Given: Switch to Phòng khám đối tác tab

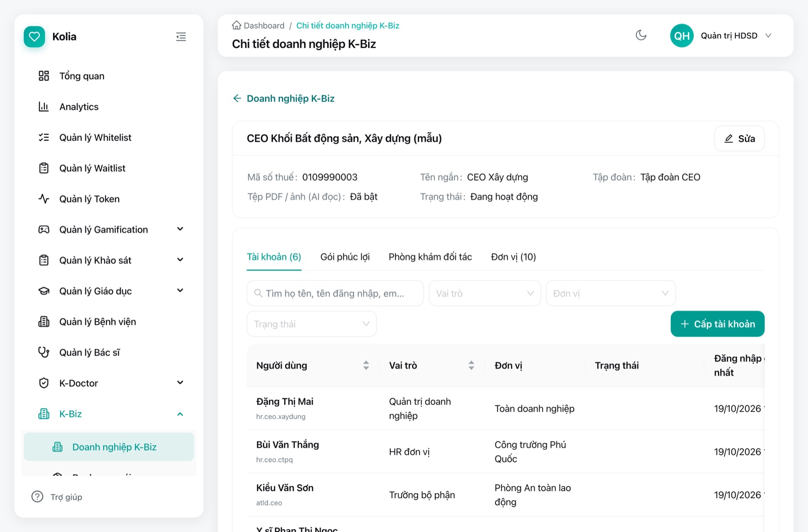Looking at the screenshot, I should 430,257.
